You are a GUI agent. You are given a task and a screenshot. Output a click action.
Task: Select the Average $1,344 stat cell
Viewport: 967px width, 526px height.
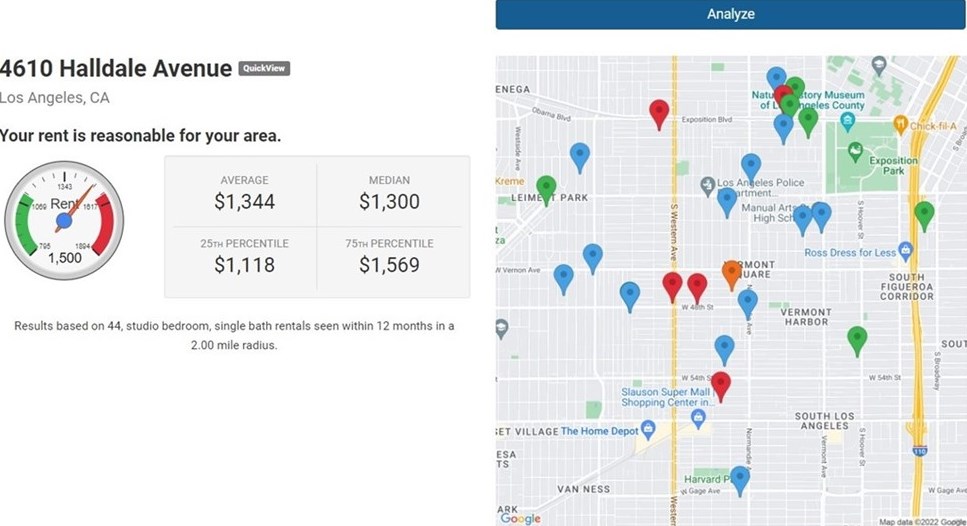[244, 192]
